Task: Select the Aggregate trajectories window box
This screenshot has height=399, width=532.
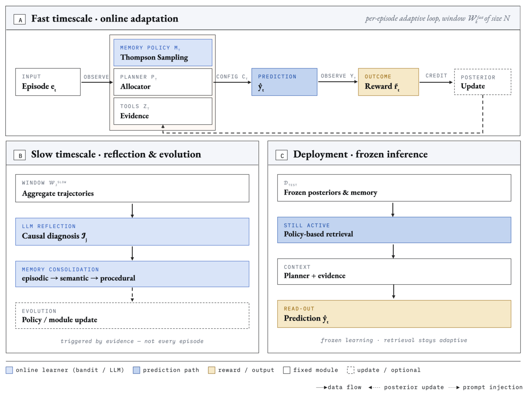Action: tap(132, 188)
